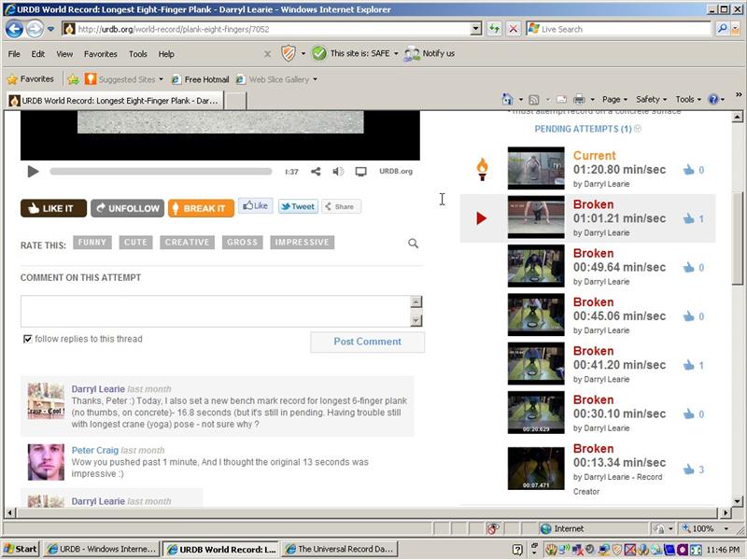Click the thumbs-up icon for 00:13.34 record
This screenshot has height=560, width=747.
point(688,469)
